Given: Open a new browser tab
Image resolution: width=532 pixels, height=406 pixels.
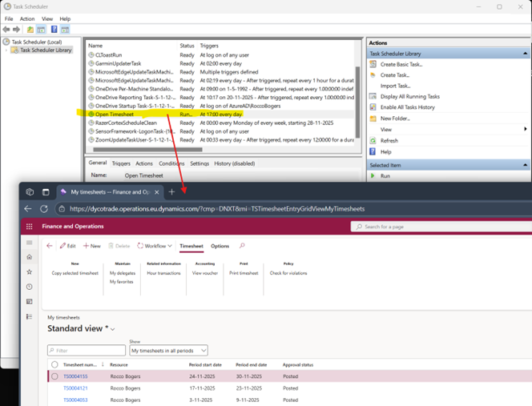Looking at the screenshot, I should [171, 192].
